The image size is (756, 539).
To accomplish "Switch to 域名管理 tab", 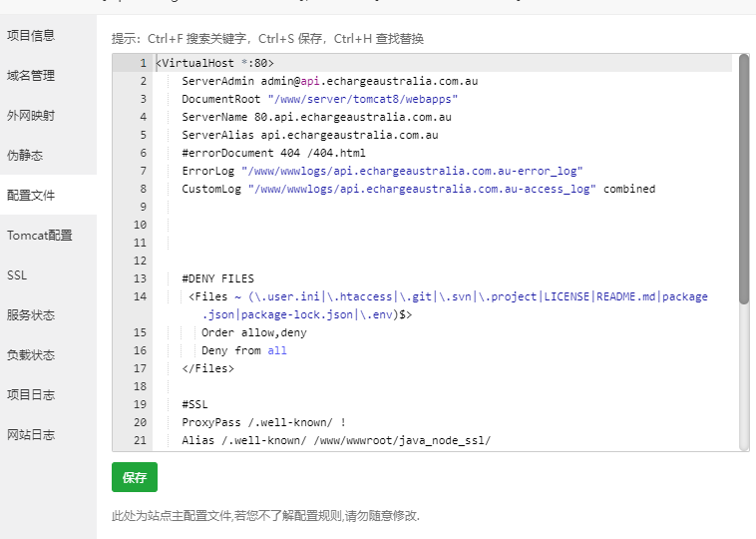I will pyautogui.click(x=31, y=76).
